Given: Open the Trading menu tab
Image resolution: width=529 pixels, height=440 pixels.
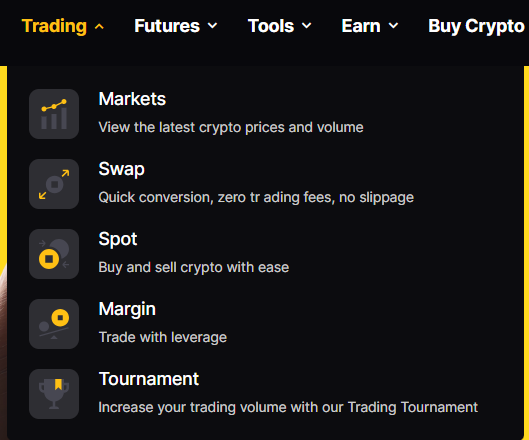Looking at the screenshot, I should pyautogui.click(x=54, y=26).
